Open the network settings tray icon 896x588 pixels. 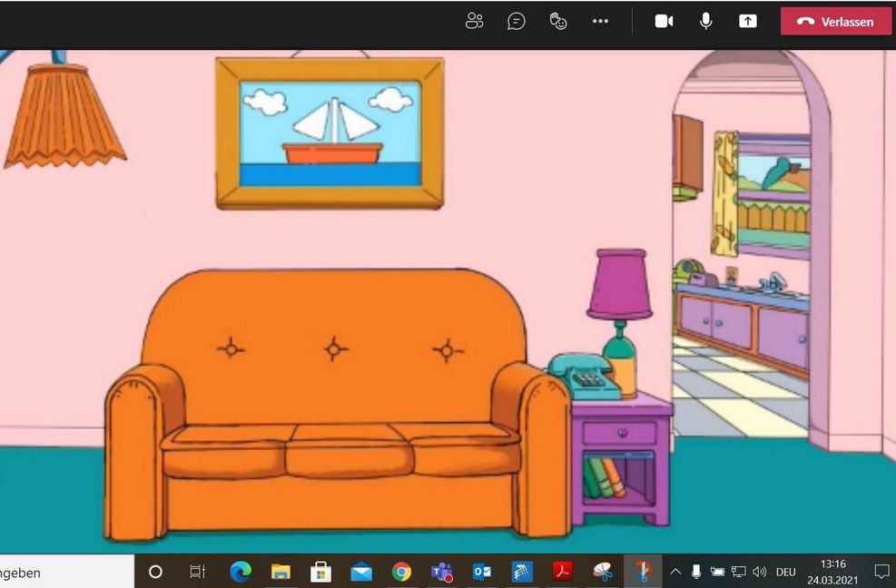738,572
